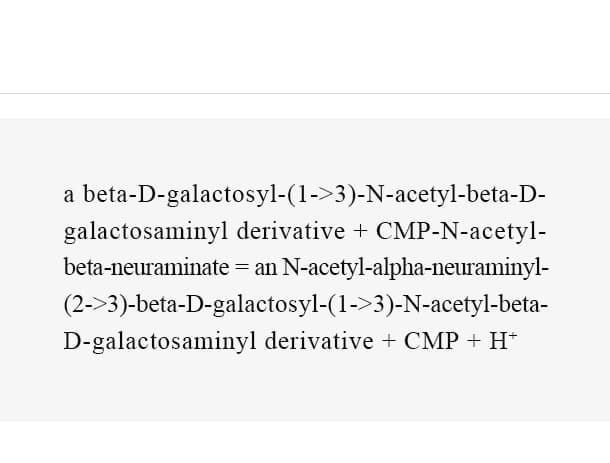Click the equals sign in the reaction
610x463 pixels.
pyautogui.click(x=242, y=268)
